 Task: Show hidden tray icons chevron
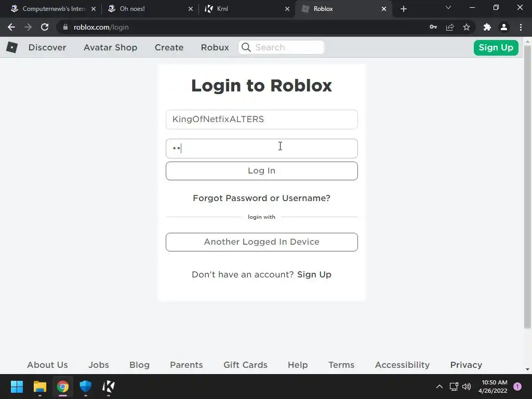pyautogui.click(x=440, y=387)
